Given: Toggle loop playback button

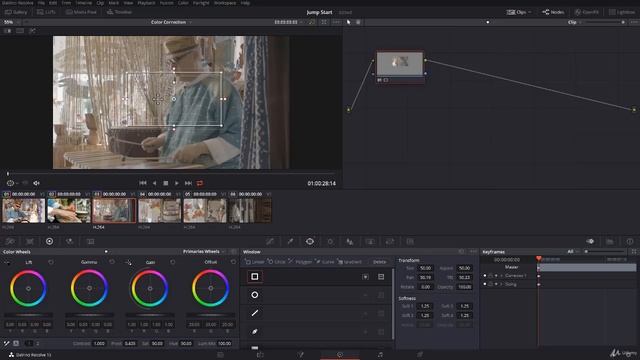Looking at the screenshot, I should click(x=200, y=184).
